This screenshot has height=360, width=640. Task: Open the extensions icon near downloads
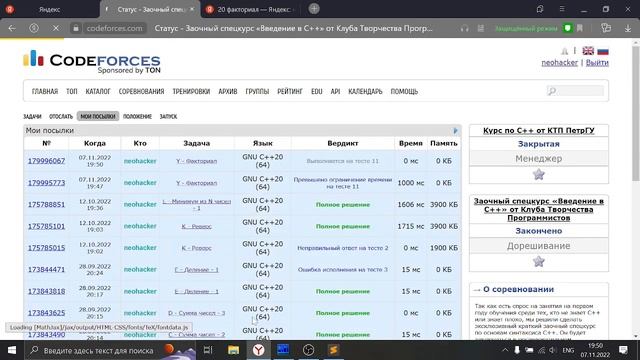tap(606, 28)
